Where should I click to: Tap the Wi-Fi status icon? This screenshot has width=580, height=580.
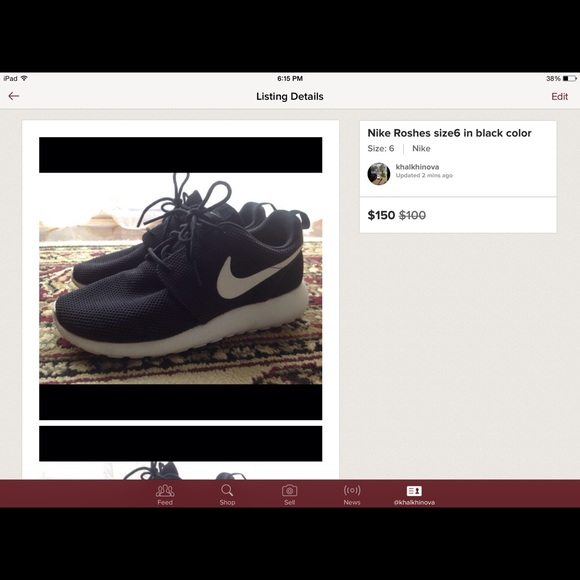click(x=24, y=78)
